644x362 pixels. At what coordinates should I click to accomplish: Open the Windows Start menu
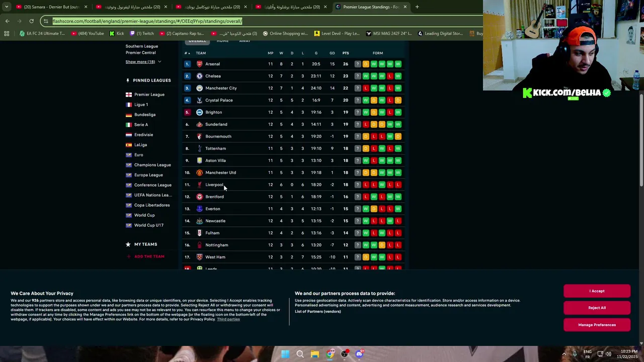285,354
